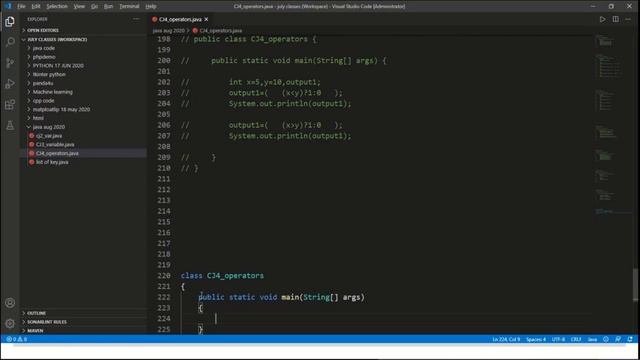
Task: Click the Java language mode indicator
Action: click(592, 339)
